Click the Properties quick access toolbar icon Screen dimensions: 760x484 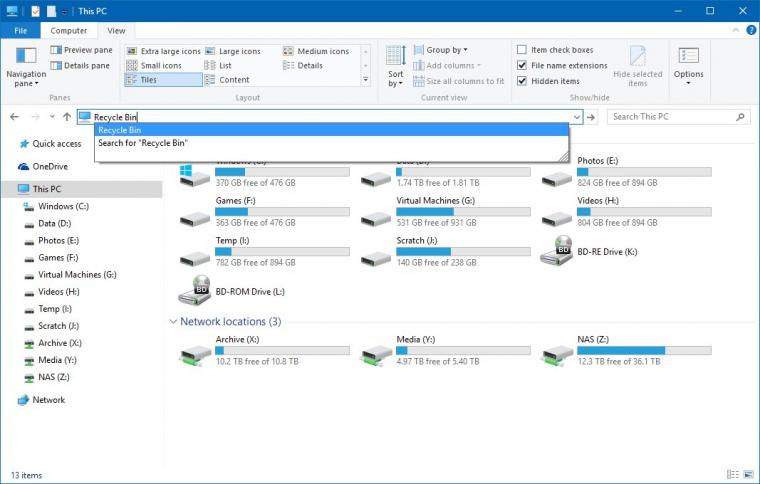pyautogui.click(x=35, y=11)
